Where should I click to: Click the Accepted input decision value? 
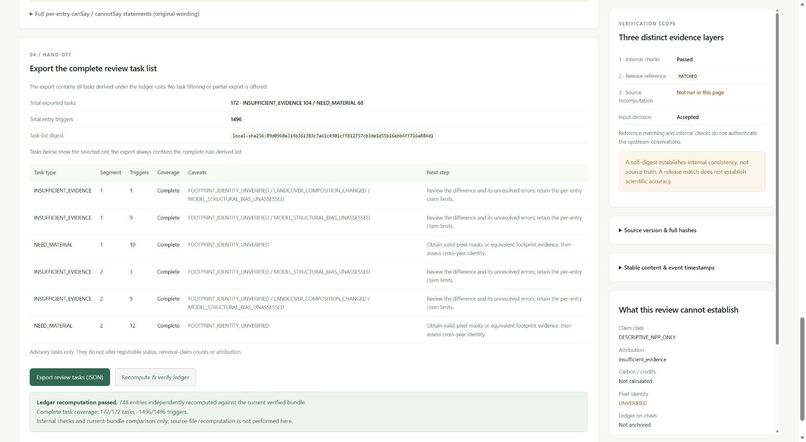(687, 117)
